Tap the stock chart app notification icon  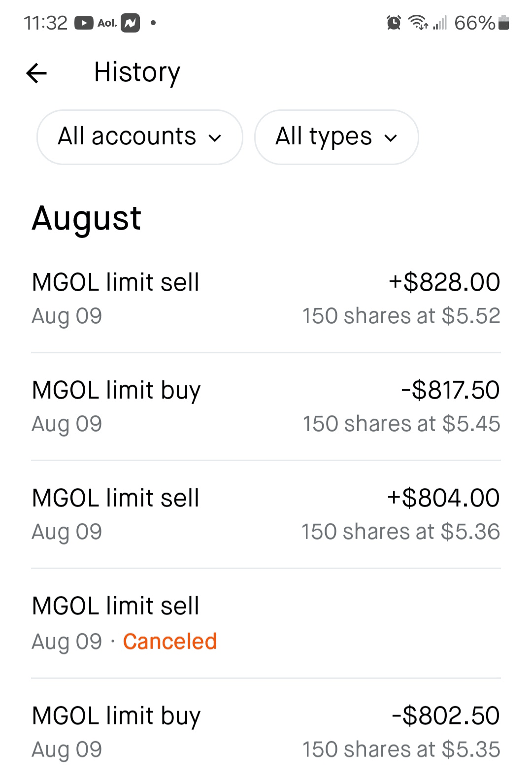point(131,23)
